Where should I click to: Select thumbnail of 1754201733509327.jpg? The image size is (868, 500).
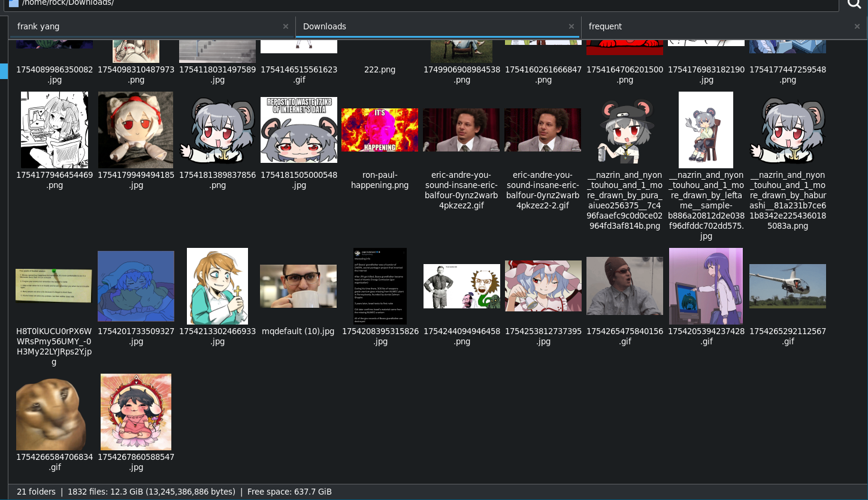click(x=136, y=286)
